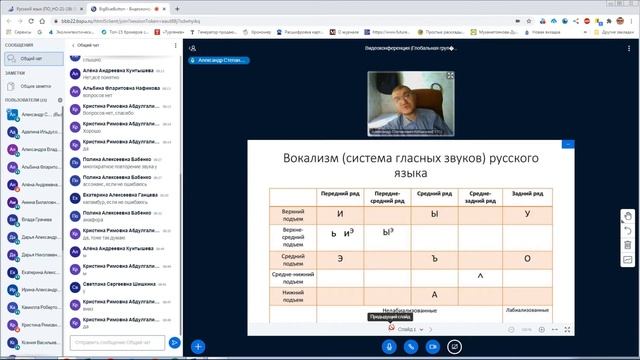Send the chat message with arrow button

click(174, 342)
